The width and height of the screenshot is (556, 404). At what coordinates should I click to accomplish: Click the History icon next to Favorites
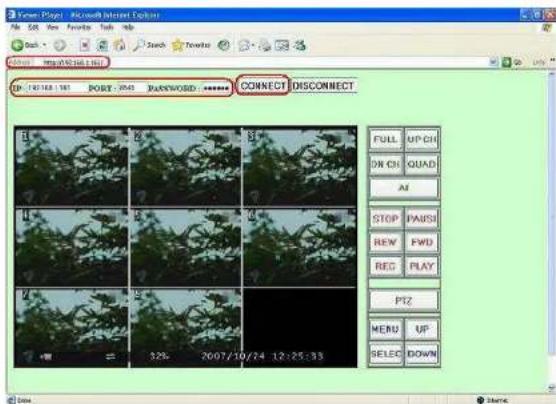click(x=224, y=45)
